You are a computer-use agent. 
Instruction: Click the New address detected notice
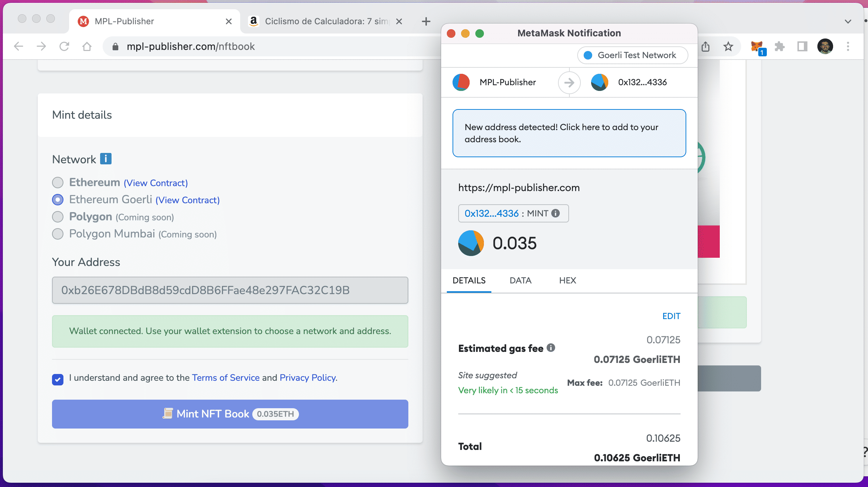click(x=569, y=133)
